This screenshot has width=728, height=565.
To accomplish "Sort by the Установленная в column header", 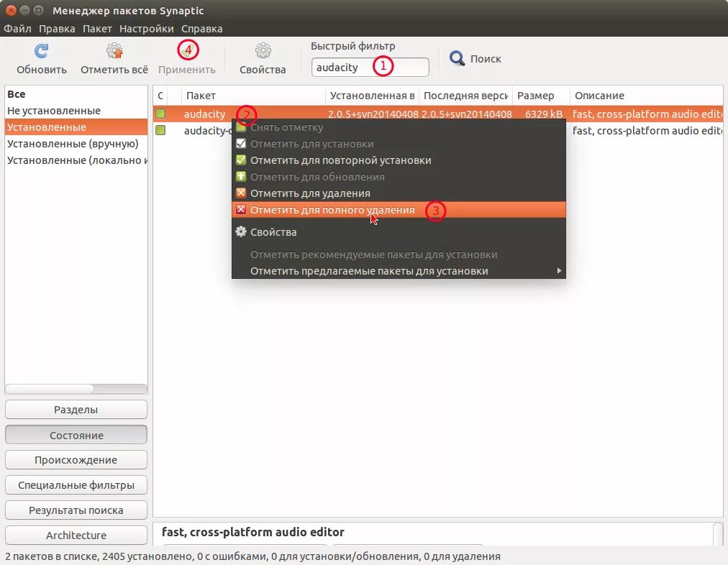I will pyautogui.click(x=372, y=96).
